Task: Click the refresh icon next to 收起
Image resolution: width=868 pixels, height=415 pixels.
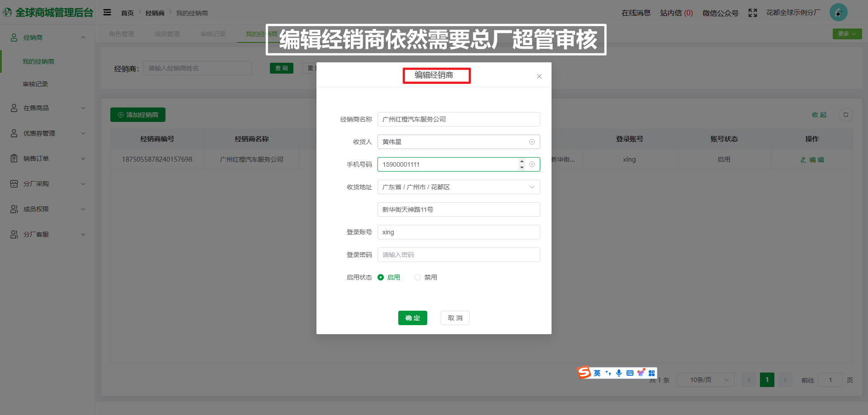Action: tap(846, 115)
